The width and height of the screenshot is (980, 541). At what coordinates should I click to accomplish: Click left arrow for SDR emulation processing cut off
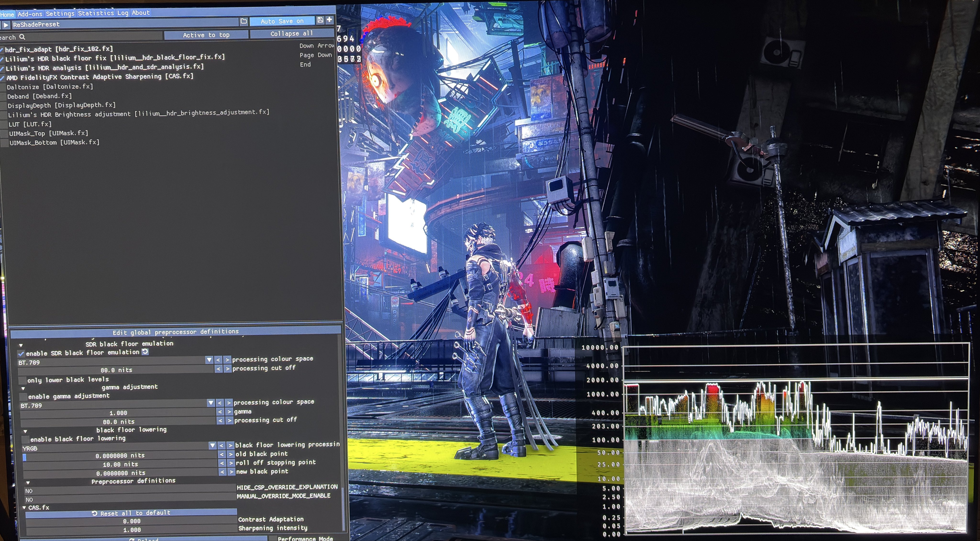[218, 368]
